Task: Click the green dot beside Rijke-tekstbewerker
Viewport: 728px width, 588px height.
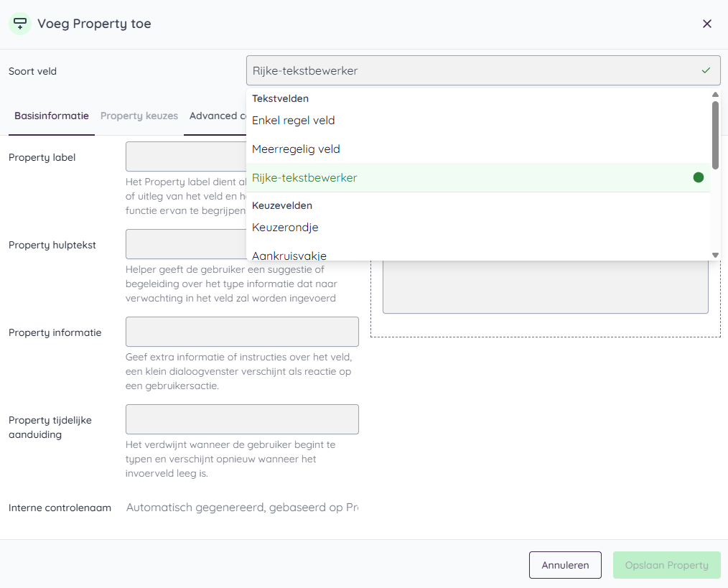Action: pyautogui.click(x=698, y=177)
